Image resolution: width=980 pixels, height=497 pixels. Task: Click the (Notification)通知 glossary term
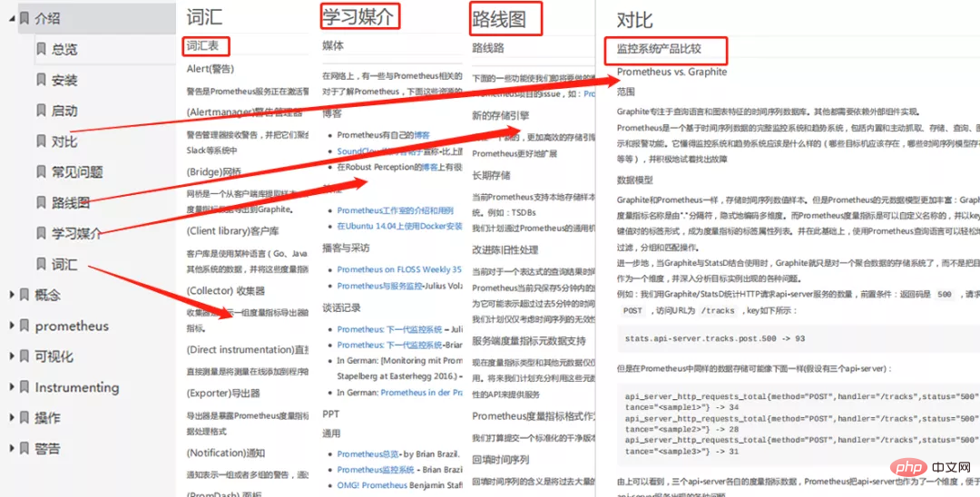[x=226, y=453]
